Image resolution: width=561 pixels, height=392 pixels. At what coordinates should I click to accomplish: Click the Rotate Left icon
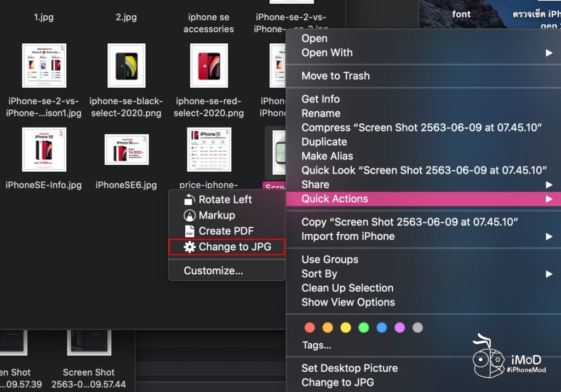coord(190,200)
